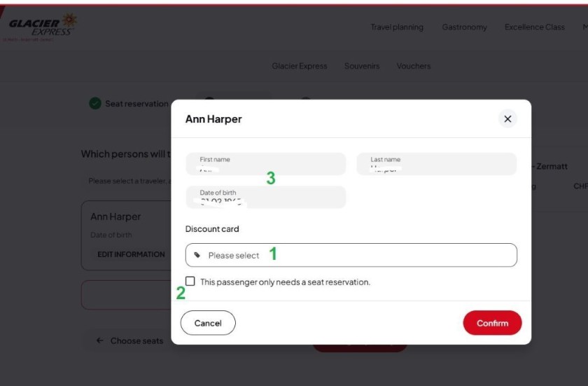Switch to Vouchers tab
This screenshot has width=588, height=386.
pyautogui.click(x=413, y=66)
